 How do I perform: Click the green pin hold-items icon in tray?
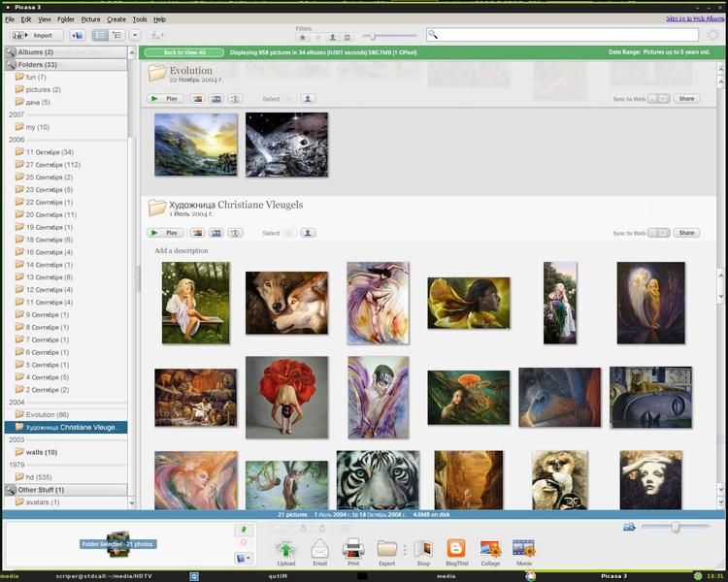tap(244, 530)
